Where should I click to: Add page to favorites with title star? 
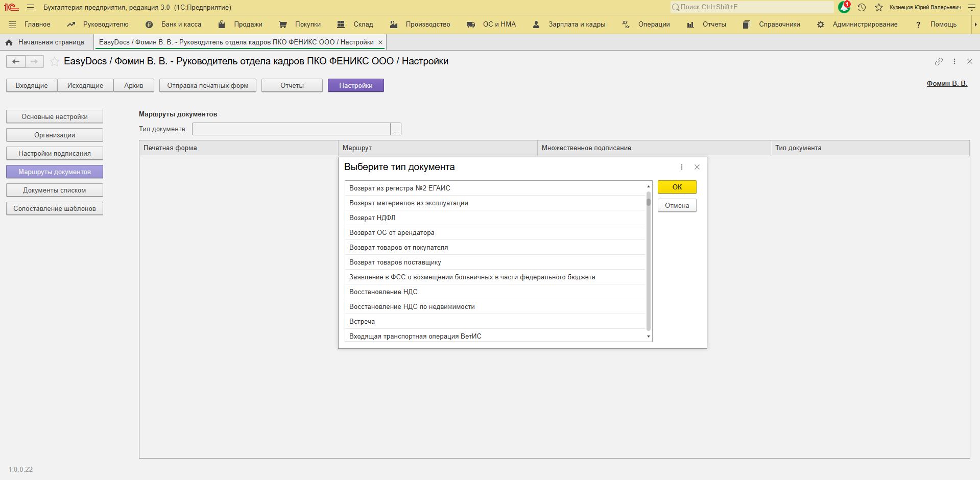click(x=54, y=61)
